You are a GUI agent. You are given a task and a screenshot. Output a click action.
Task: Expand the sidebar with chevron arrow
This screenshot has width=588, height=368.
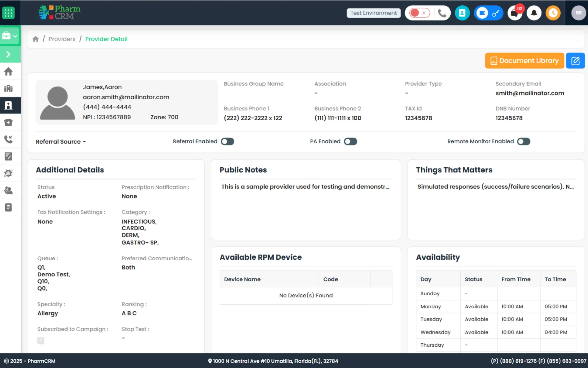(x=8, y=54)
